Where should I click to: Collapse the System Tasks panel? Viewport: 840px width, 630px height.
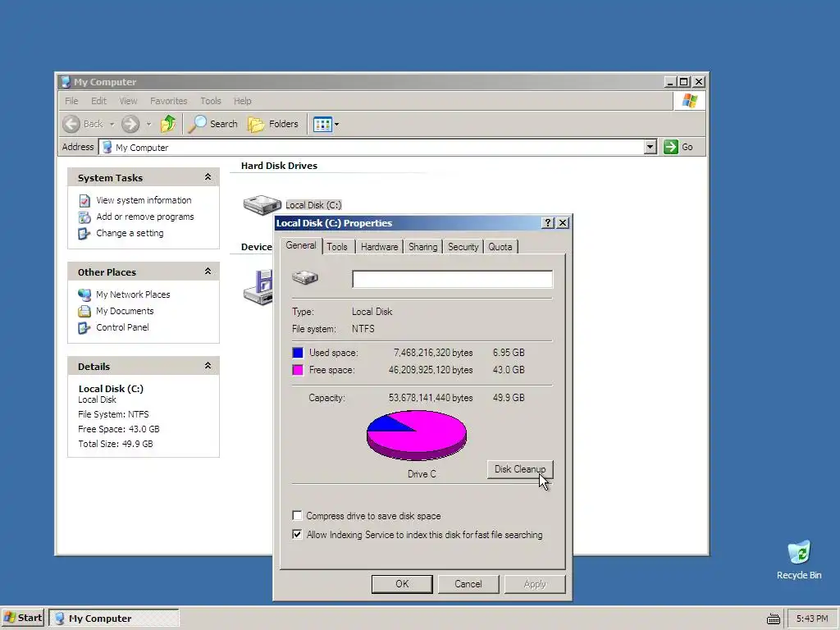click(208, 177)
